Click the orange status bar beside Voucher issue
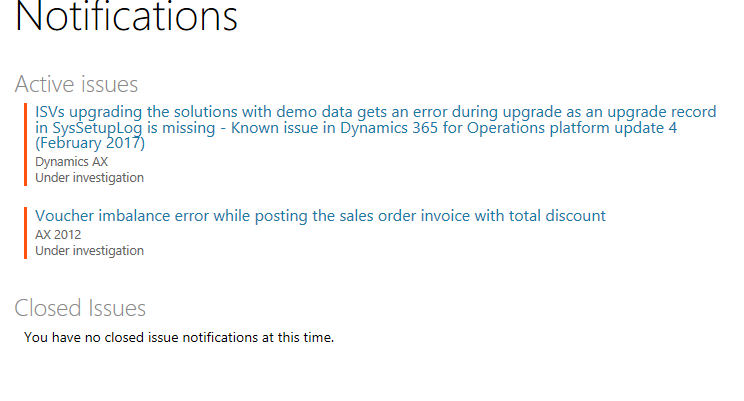The height and width of the screenshot is (401, 744). 26,233
